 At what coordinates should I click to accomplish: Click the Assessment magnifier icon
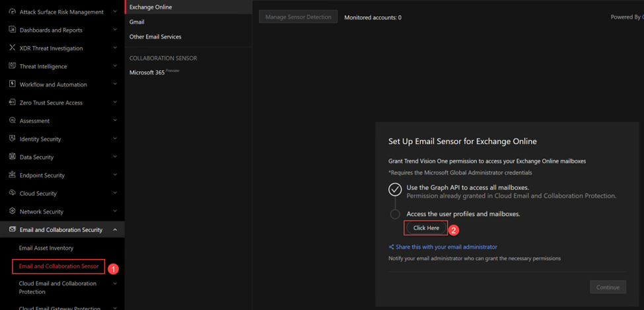pos(12,120)
